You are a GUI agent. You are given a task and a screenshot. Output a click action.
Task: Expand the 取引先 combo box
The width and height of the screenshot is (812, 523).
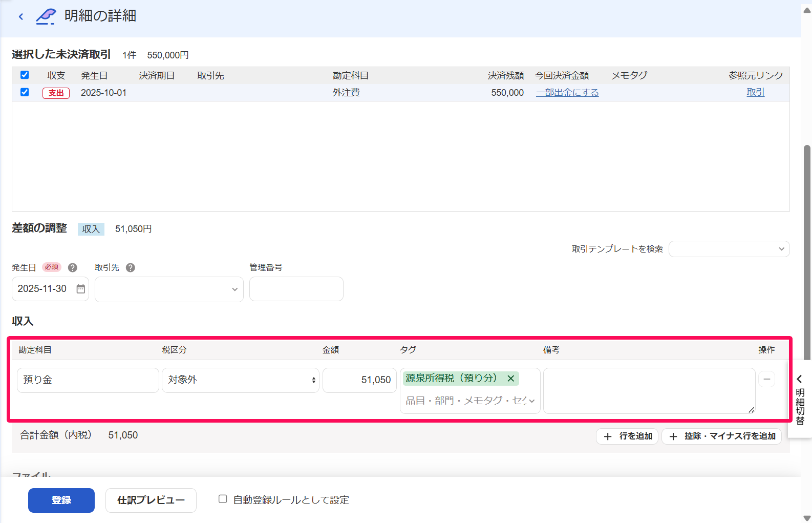pyautogui.click(x=169, y=289)
